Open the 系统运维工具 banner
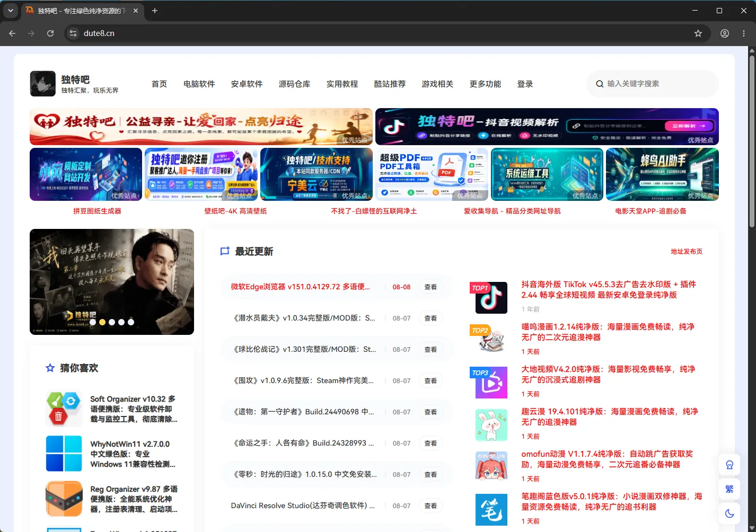Screen dimensions: 756x532 (x=547, y=174)
